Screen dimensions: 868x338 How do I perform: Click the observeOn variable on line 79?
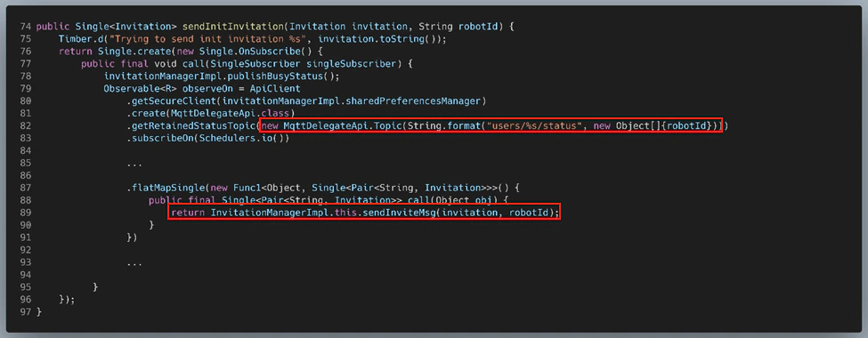(x=208, y=89)
